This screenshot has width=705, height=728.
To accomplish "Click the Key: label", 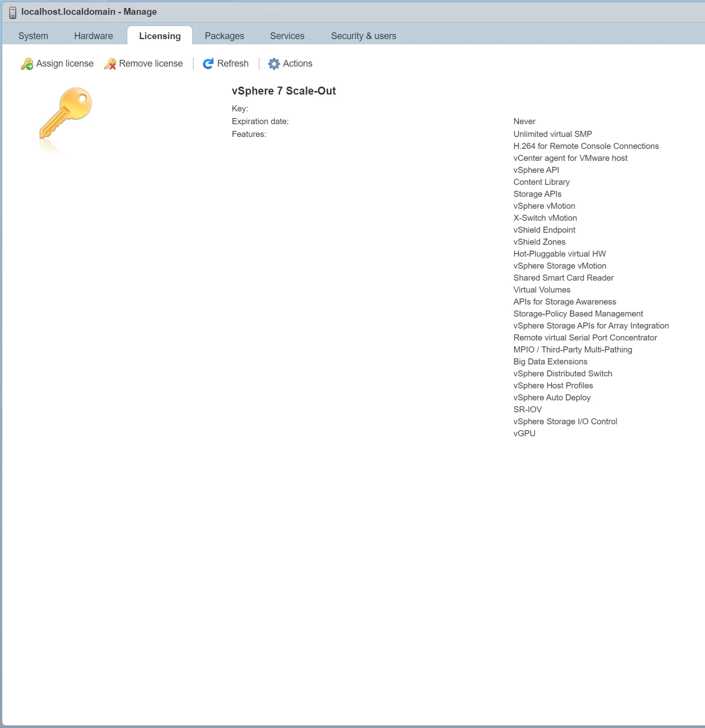I will point(240,109).
